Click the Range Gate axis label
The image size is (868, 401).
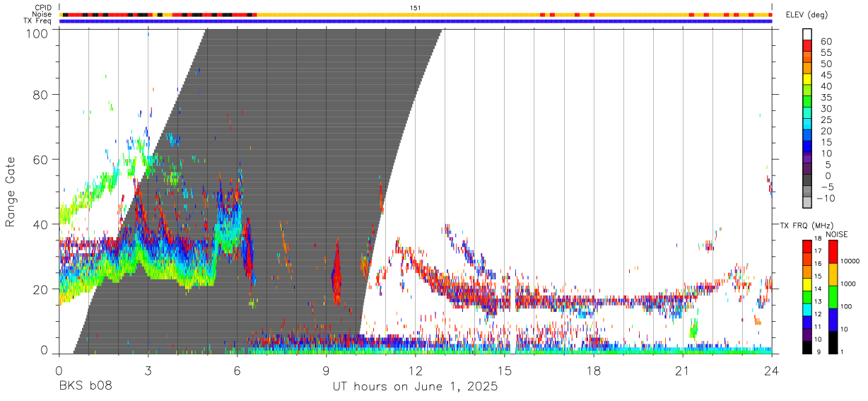pyautogui.click(x=11, y=192)
